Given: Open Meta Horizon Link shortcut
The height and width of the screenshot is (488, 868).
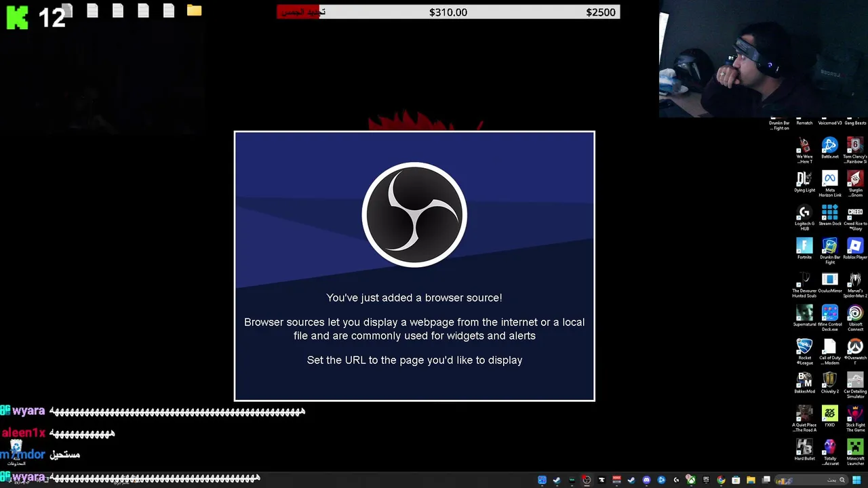Looking at the screenshot, I should pyautogui.click(x=830, y=184).
